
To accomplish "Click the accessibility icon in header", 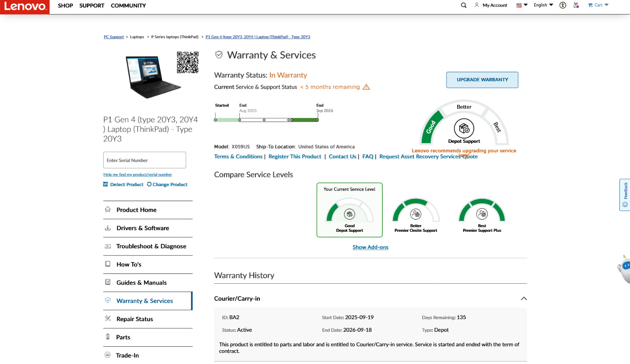I will [x=563, y=5].
